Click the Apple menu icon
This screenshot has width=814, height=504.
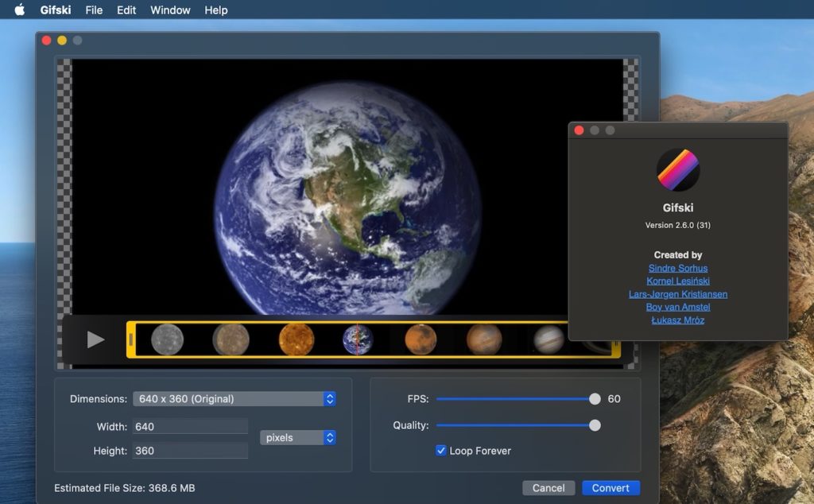click(x=20, y=10)
